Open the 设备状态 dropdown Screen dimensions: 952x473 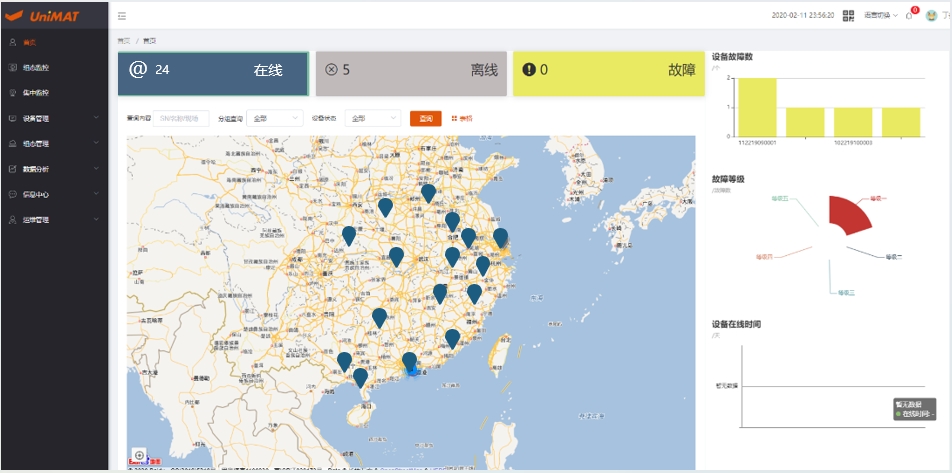pos(373,118)
